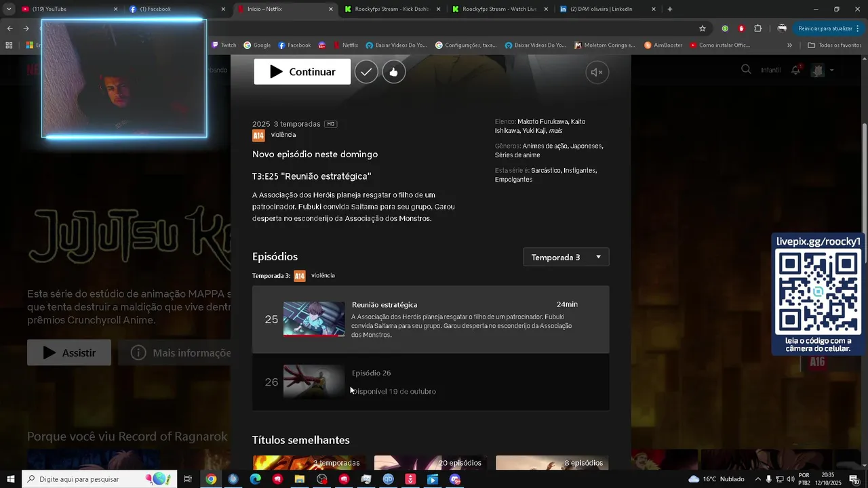Open the Windows notification center

click(x=854, y=479)
